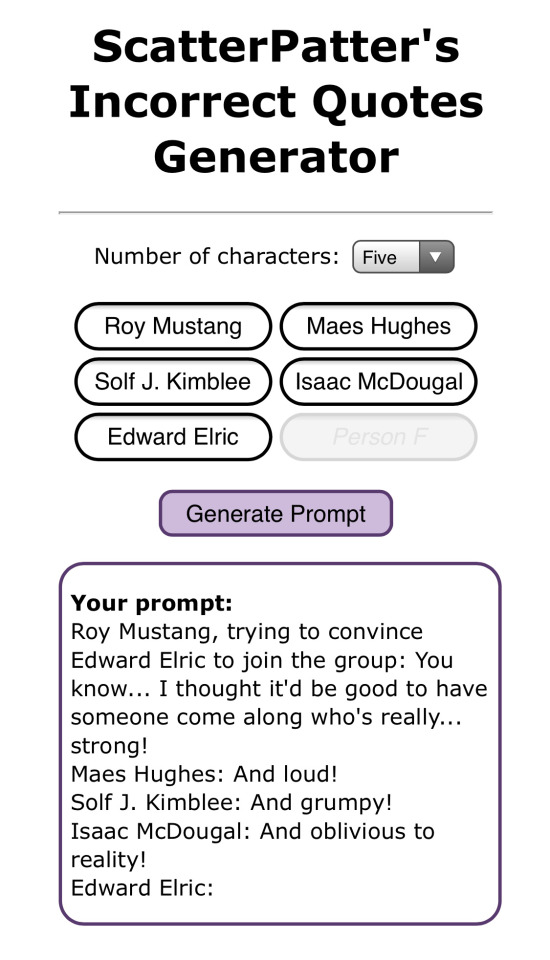Click the Isaac McDougal: And oblivious line
550x960 pixels.
(252, 831)
